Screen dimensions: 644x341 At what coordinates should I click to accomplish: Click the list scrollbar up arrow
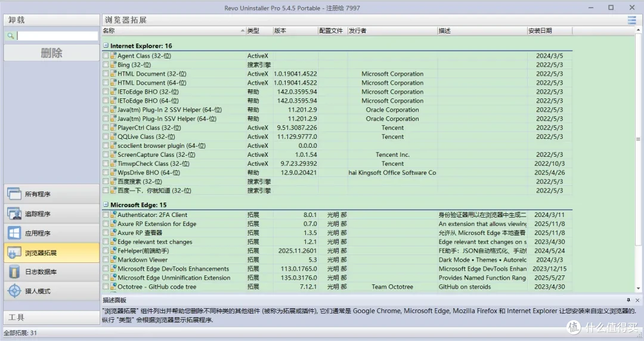point(638,30)
